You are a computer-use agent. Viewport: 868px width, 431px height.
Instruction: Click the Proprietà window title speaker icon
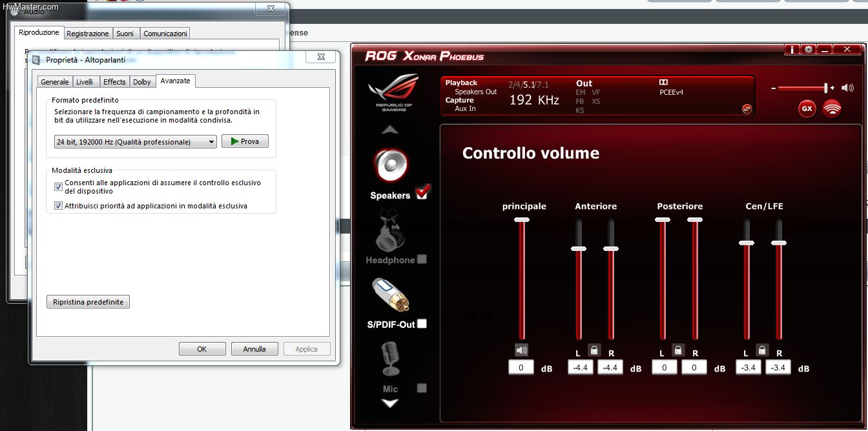pos(37,60)
